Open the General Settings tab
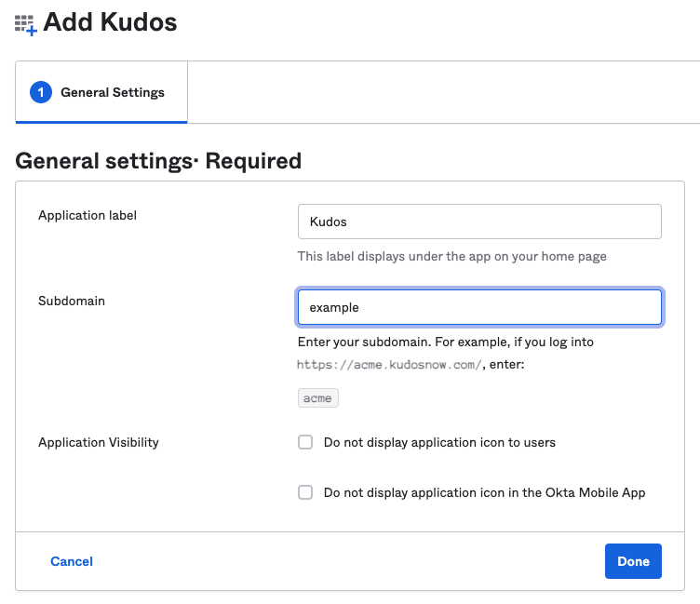700x604 pixels. 101,92
